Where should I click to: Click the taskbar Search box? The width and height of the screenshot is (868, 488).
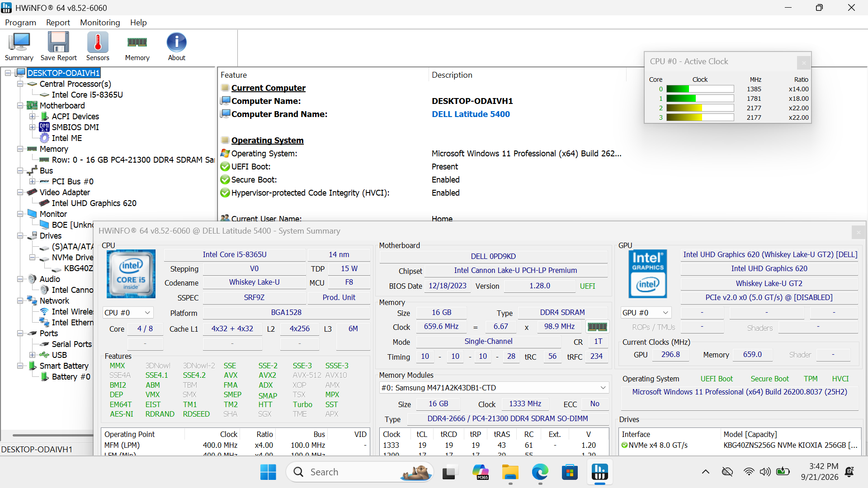click(x=360, y=472)
